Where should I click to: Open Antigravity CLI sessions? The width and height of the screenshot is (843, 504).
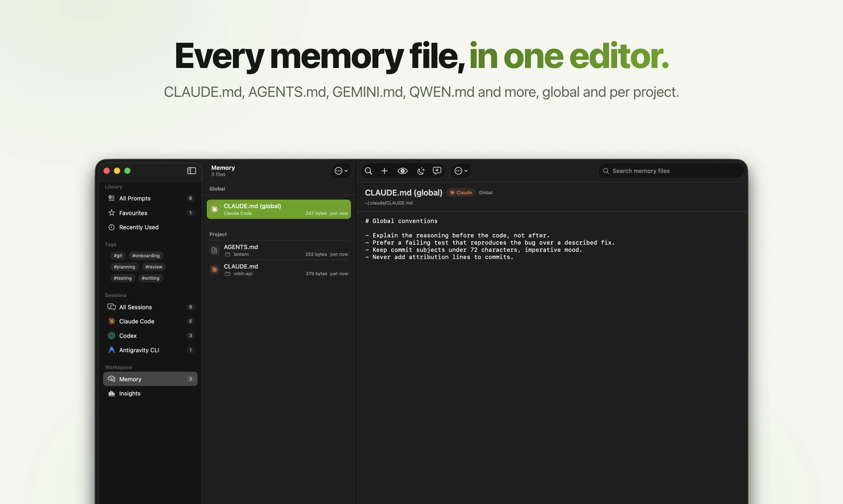pos(150,350)
